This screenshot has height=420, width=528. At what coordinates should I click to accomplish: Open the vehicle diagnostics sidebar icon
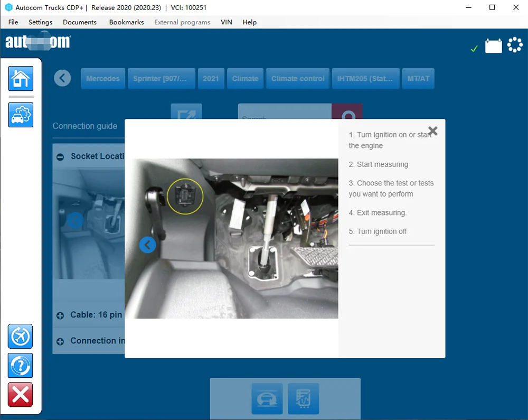21,115
